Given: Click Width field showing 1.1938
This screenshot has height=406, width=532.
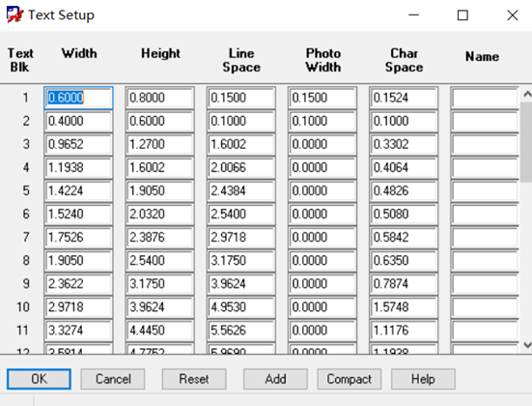Looking at the screenshot, I should (x=78, y=168).
